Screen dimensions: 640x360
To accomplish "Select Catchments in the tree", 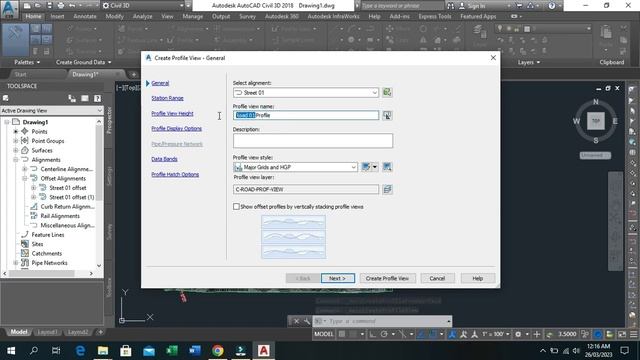I will click(47, 253).
